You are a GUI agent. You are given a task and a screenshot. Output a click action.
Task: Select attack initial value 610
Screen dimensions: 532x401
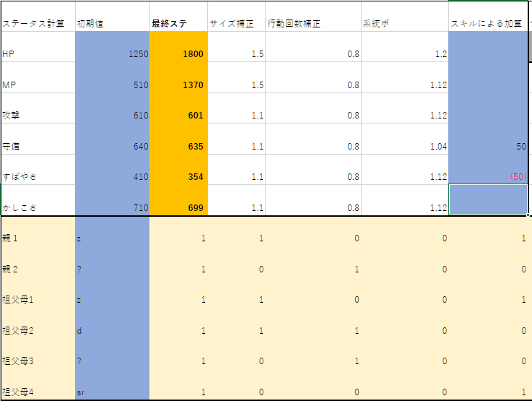[113, 108]
